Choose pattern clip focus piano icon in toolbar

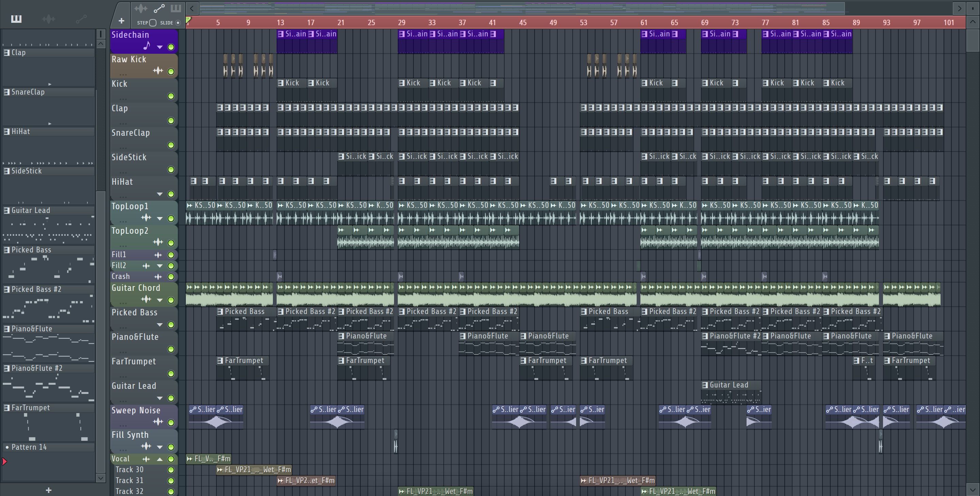176,9
